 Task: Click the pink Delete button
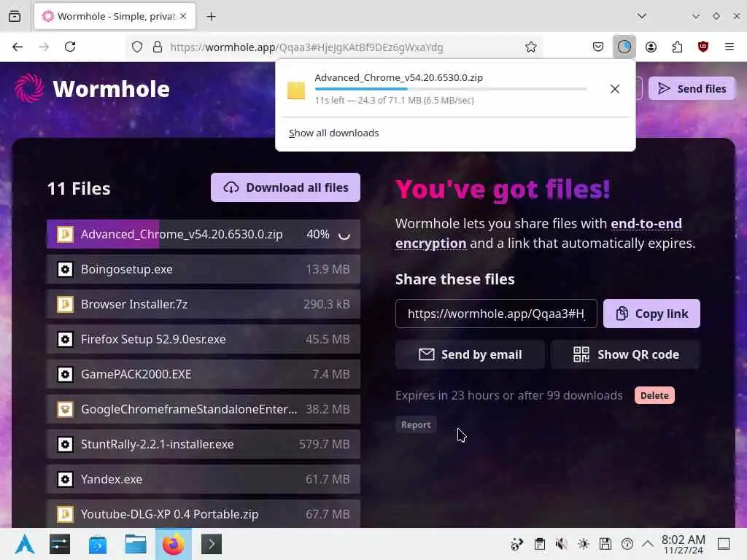click(x=654, y=396)
